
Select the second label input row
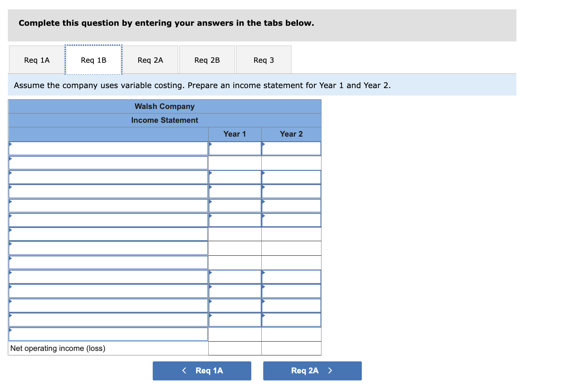tap(108, 162)
